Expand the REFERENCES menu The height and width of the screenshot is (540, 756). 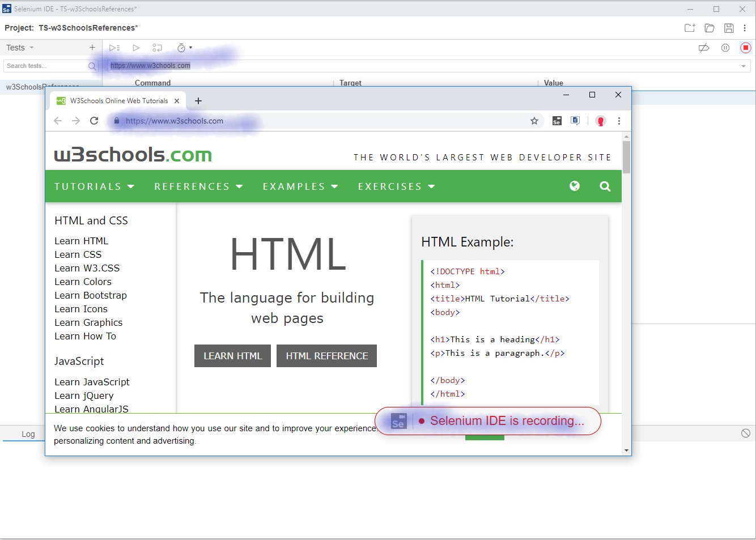198,186
